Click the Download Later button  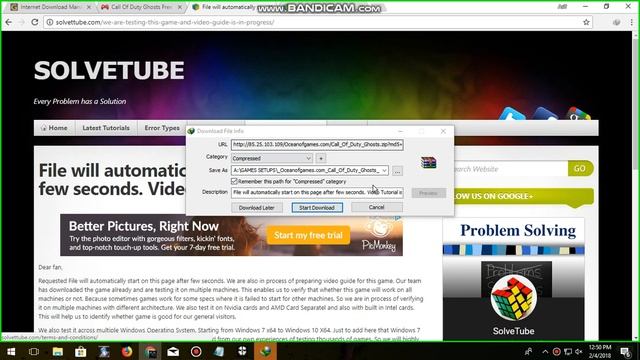[257, 207]
